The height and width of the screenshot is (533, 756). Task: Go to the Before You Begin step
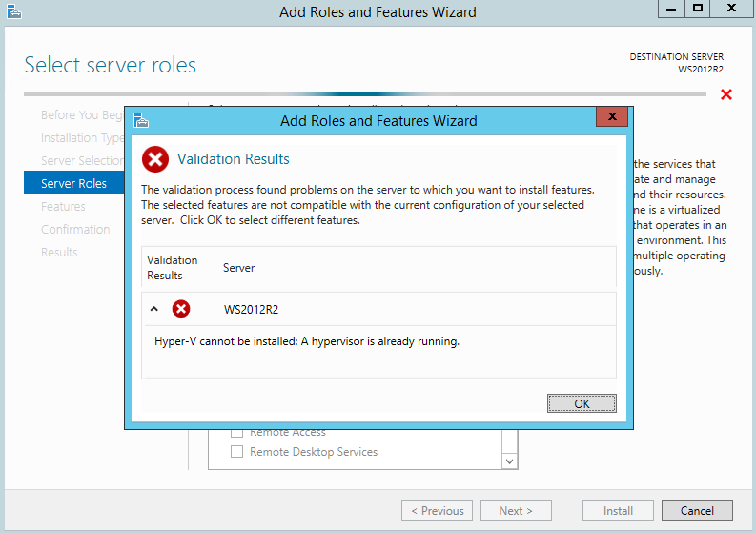tap(81, 114)
